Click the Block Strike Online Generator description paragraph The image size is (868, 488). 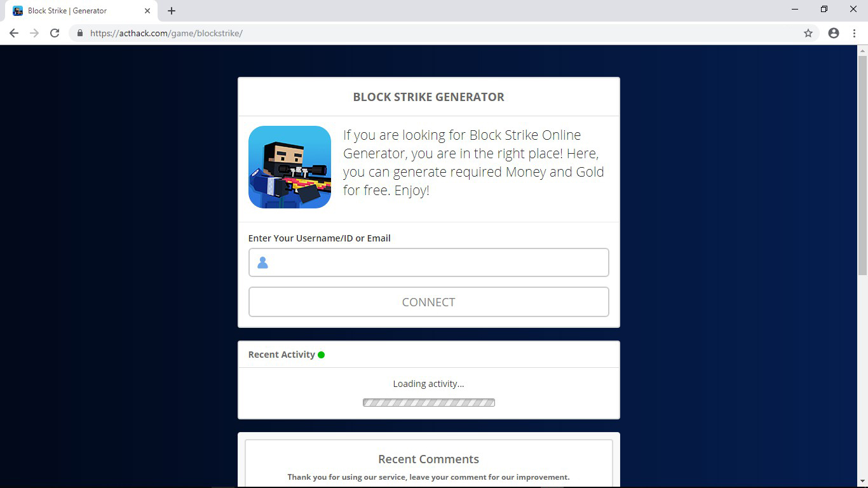tap(474, 163)
